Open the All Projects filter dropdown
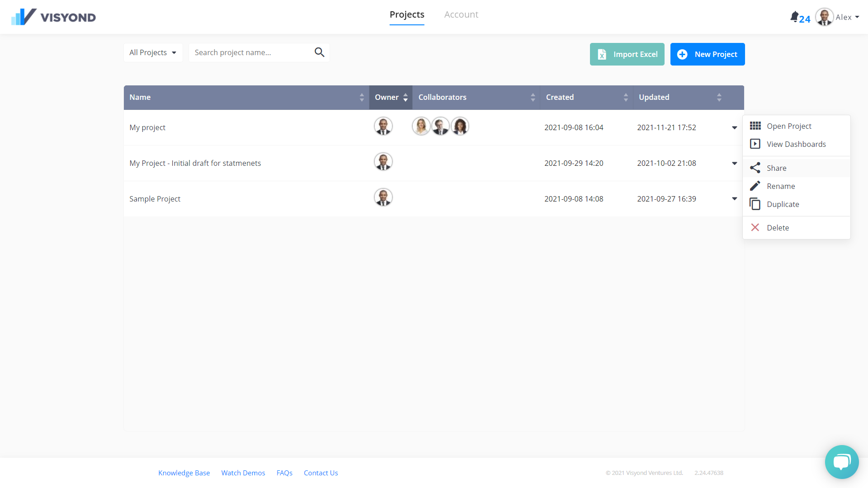868x488 pixels. click(x=153, y=52)
